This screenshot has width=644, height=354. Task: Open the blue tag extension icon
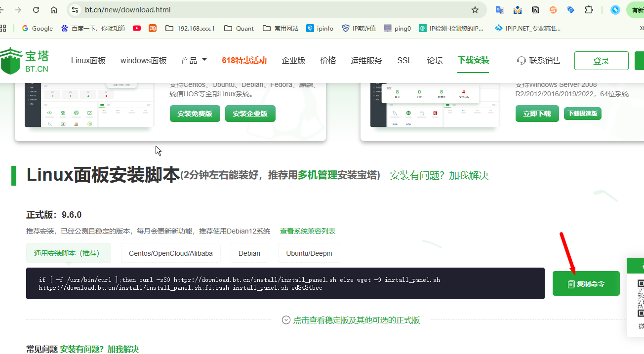[x=571, y=10]
